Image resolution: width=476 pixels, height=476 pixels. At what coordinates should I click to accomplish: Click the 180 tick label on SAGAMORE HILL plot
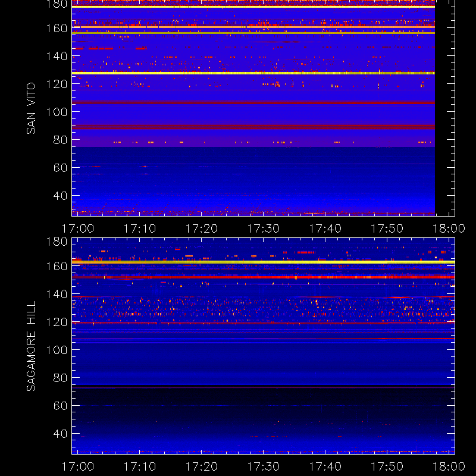pos(57,242)
